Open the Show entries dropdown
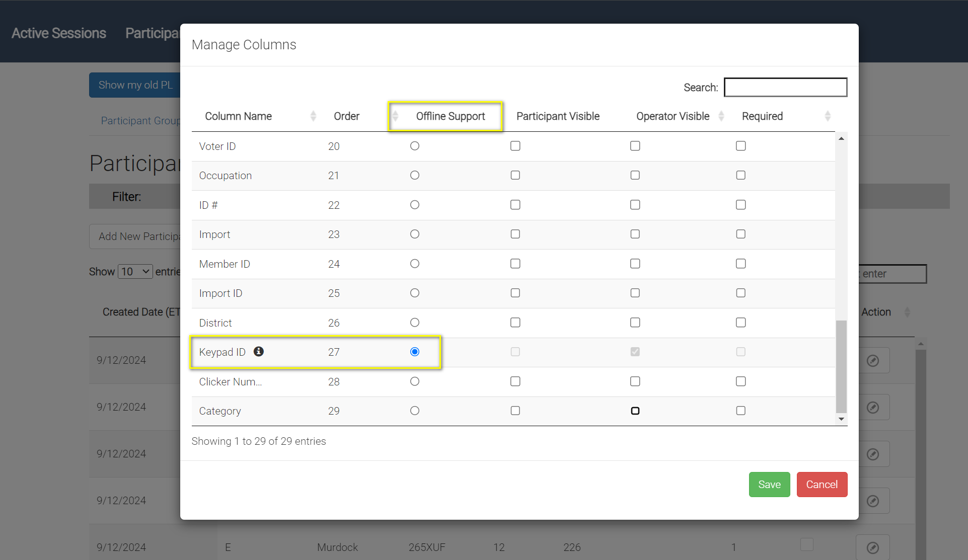968x560 pixels. click(135, 272)
